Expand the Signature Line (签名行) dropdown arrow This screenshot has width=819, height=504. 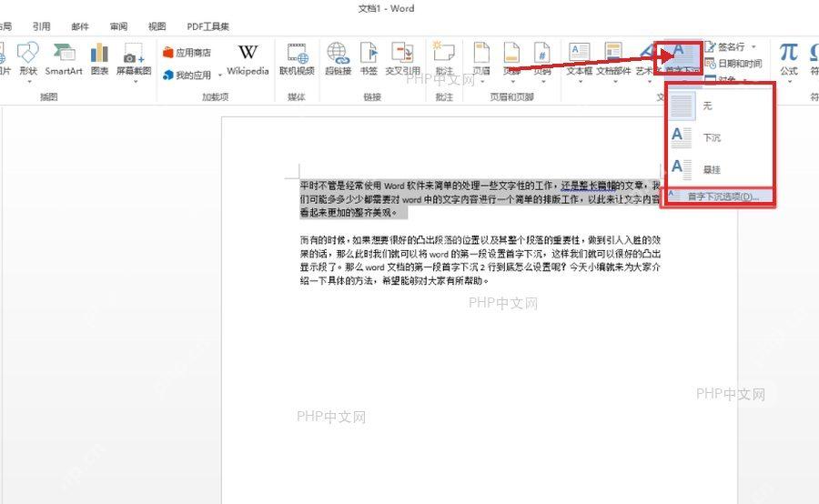click(753, 47)
